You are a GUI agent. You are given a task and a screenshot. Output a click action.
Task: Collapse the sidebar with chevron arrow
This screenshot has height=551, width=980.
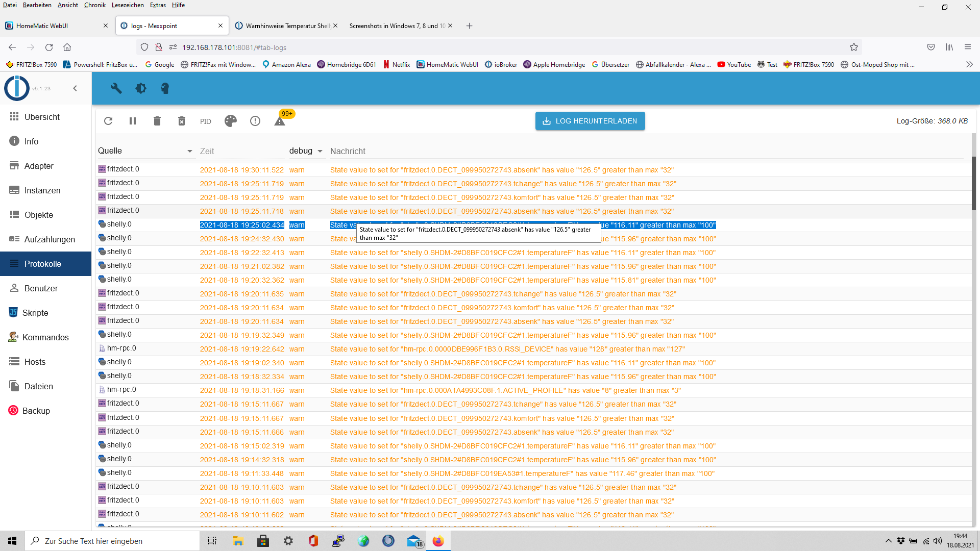pyautogui.click(x=75, y=88)
